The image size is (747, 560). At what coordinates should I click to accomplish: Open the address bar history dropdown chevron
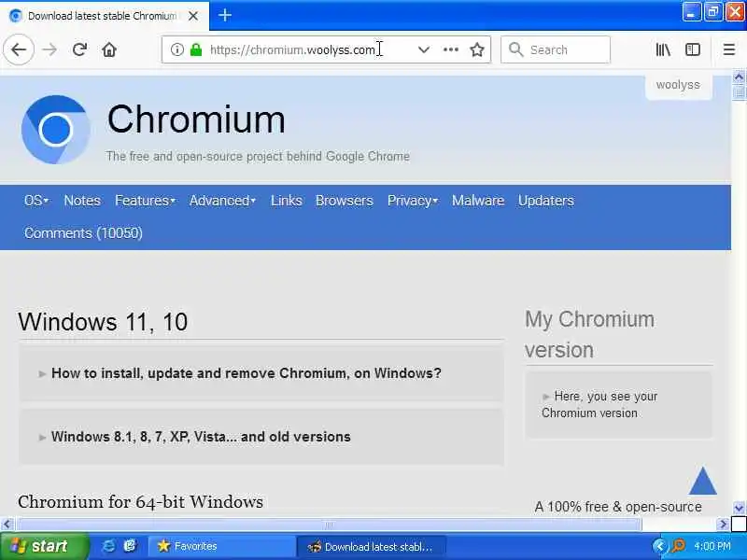tap(424, 49)
